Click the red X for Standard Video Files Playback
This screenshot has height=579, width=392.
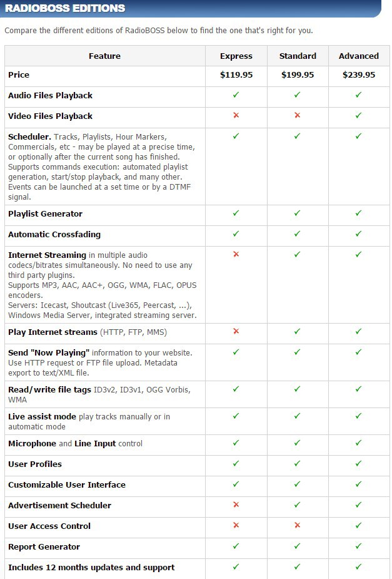click(x=297, y=115)
